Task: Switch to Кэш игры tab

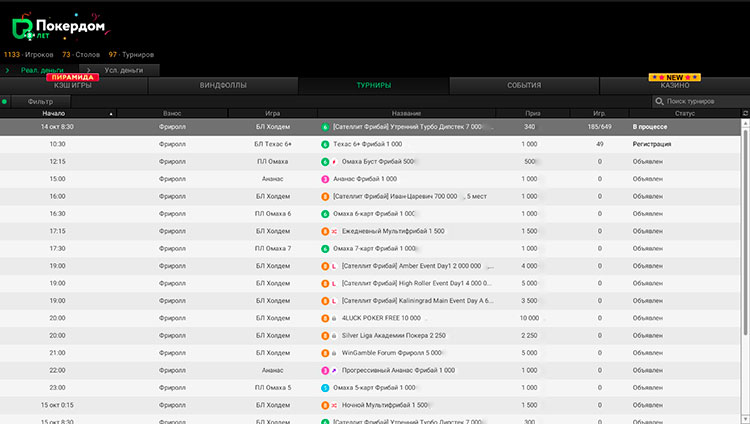Action: pyautogui.click(x=73, y=86)
